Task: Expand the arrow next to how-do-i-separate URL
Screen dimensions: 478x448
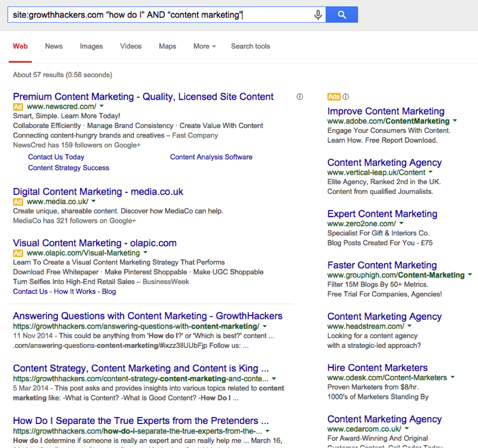Action: click(x=267, y=431)
